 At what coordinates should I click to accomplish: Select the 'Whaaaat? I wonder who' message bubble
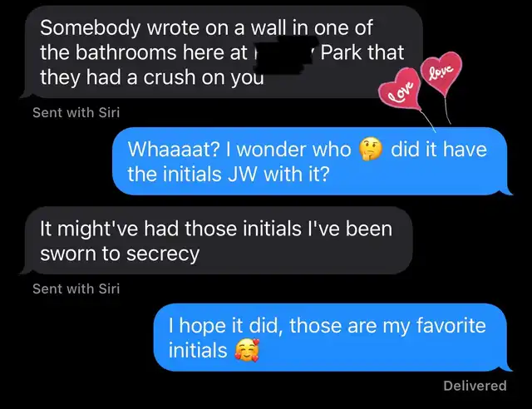(x=310, y=161)
